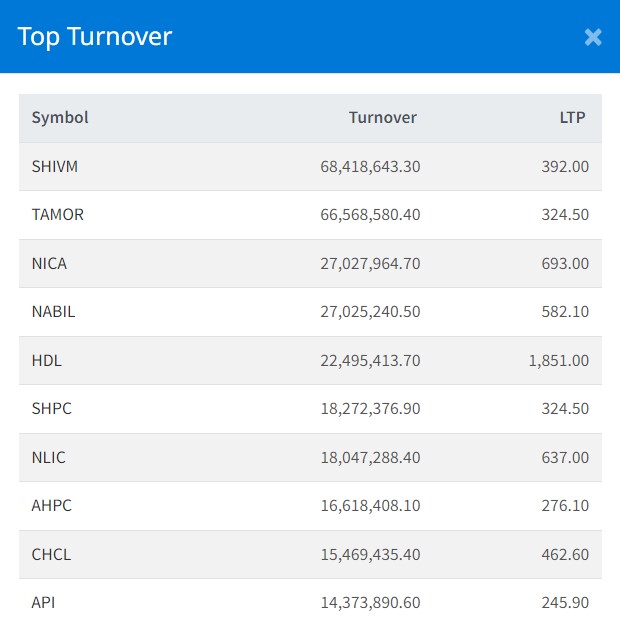The image size is (620, 622).
Task: Select the CHCL symbol
Action: (51, 554)
